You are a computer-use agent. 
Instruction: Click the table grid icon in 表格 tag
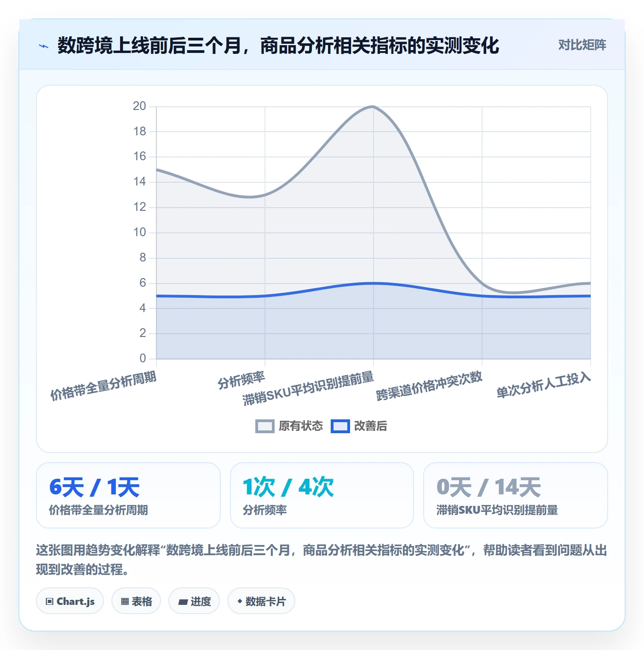[125, 601]
